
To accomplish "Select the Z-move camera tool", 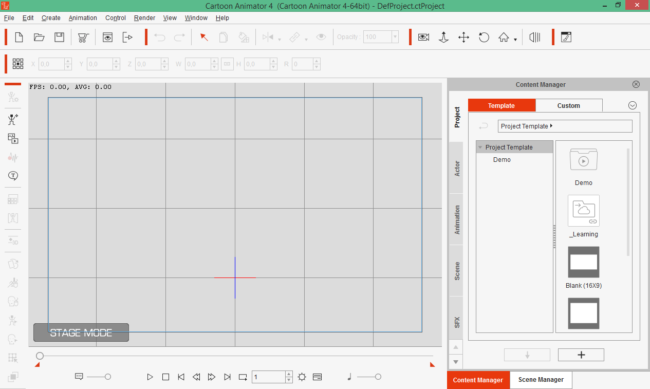I will click(444, 37).
